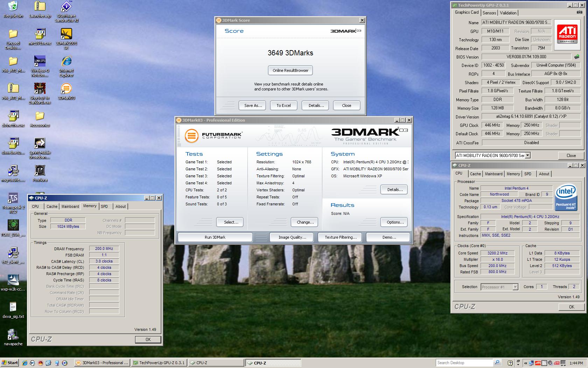Click Select... tests button
Screen dimensions: 588x368
point(231,222)
